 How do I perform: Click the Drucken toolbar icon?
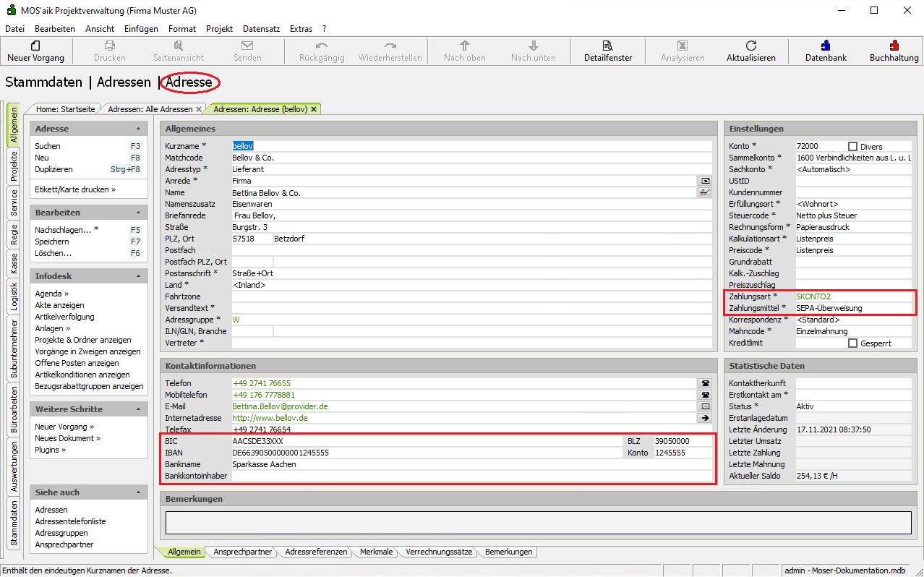click(x=110, y=46)
